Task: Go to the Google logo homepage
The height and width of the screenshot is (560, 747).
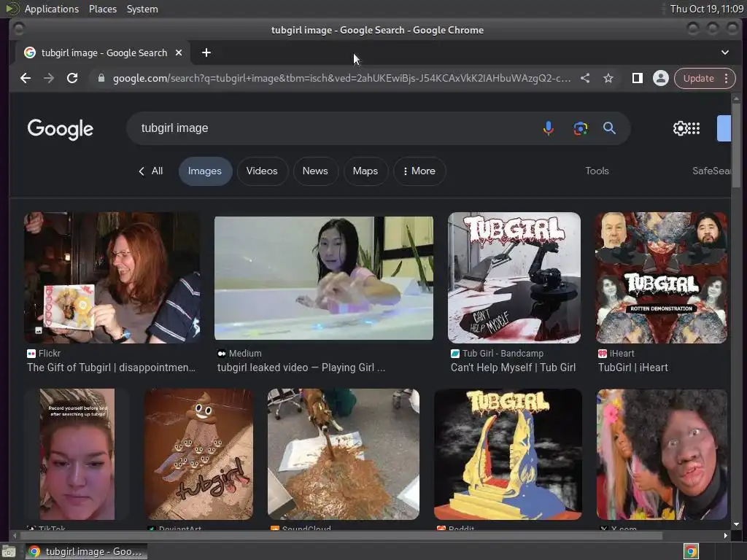Action: 61,129
